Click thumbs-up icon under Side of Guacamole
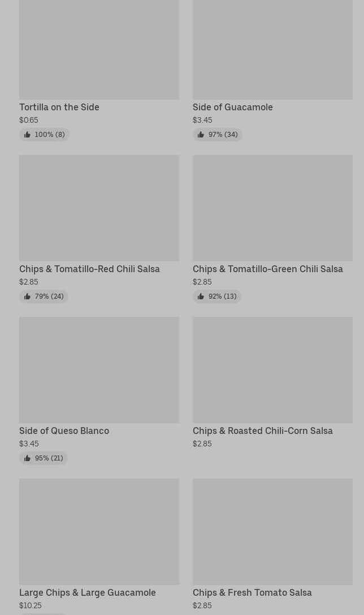The width and height of the screenshot is (364, 615). (201, 135)
